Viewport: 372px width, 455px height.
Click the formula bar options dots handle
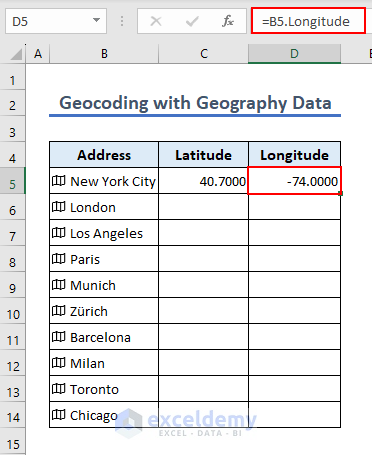click(x=122, y=21)
